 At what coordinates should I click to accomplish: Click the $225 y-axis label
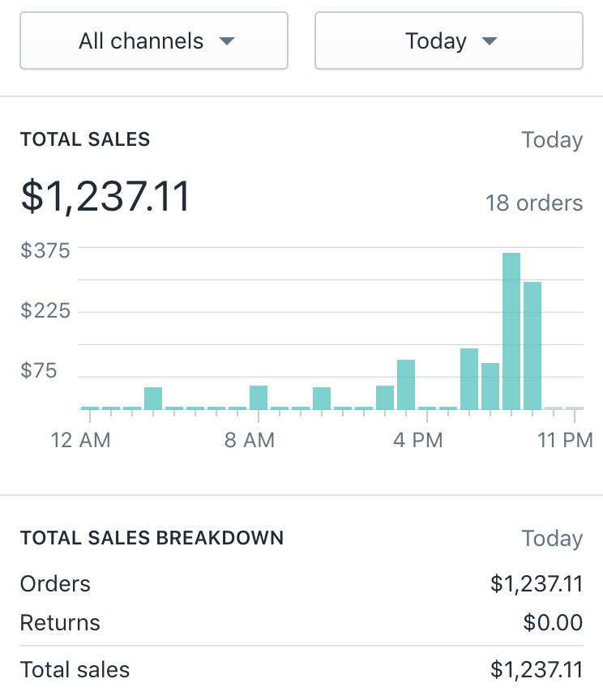pos(45,311)
